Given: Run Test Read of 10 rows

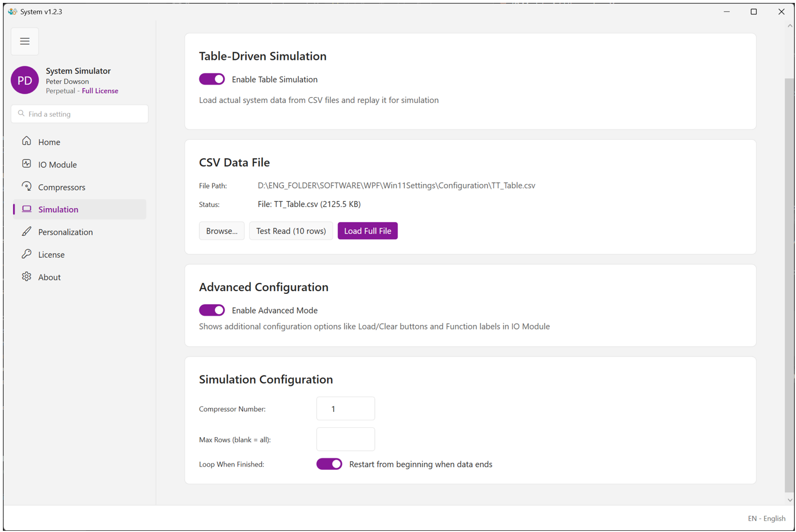Looking at the screenshot, I should [290, 231].
